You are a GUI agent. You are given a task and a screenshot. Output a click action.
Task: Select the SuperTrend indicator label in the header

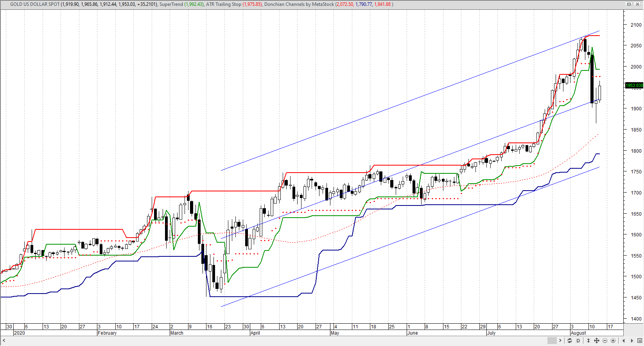(x=171, y=4)
